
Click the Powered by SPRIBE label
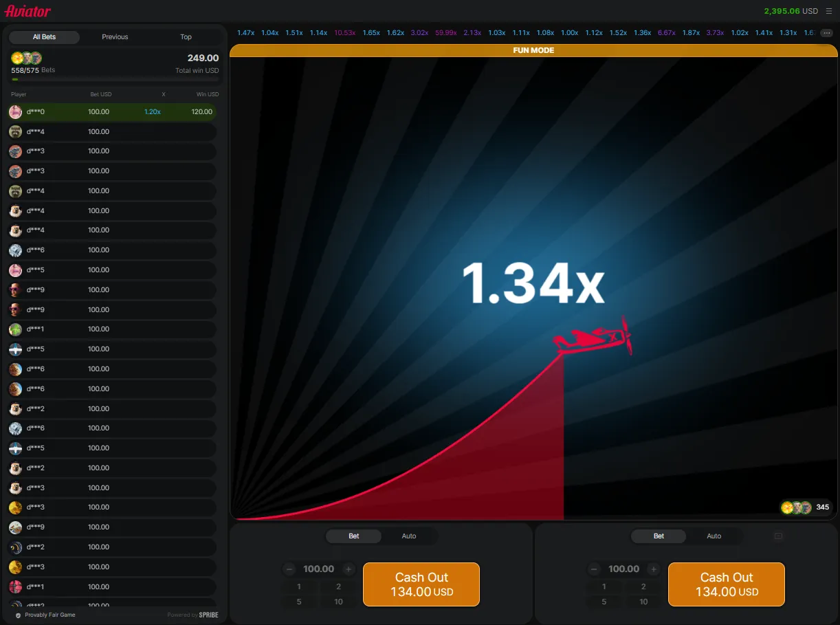[x=193, y=615]
